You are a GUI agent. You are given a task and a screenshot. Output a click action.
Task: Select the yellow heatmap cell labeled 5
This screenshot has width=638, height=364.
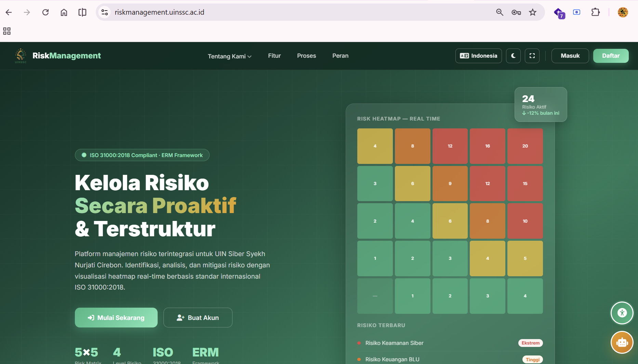[525, 258]
